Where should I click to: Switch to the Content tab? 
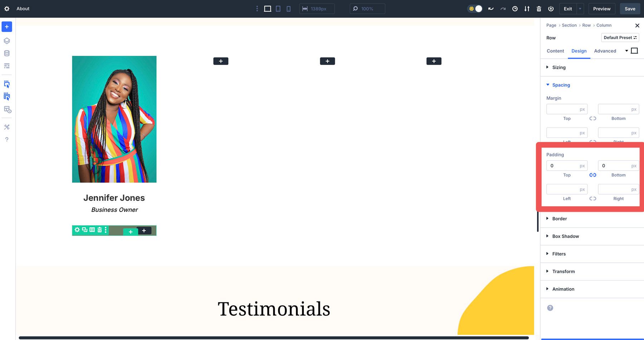point(555,51)
